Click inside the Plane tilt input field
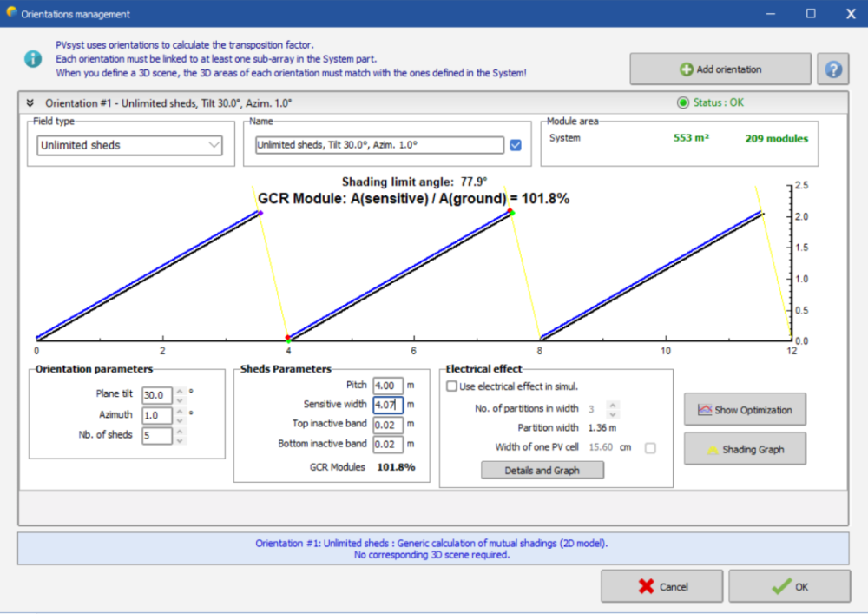Screen dimensions: 868x614 tap(157, 395)
